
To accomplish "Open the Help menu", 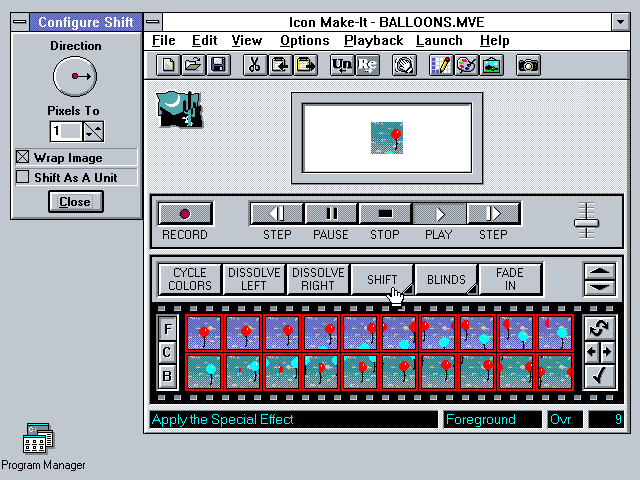I will pyautogui.click(x=495, y=40).
